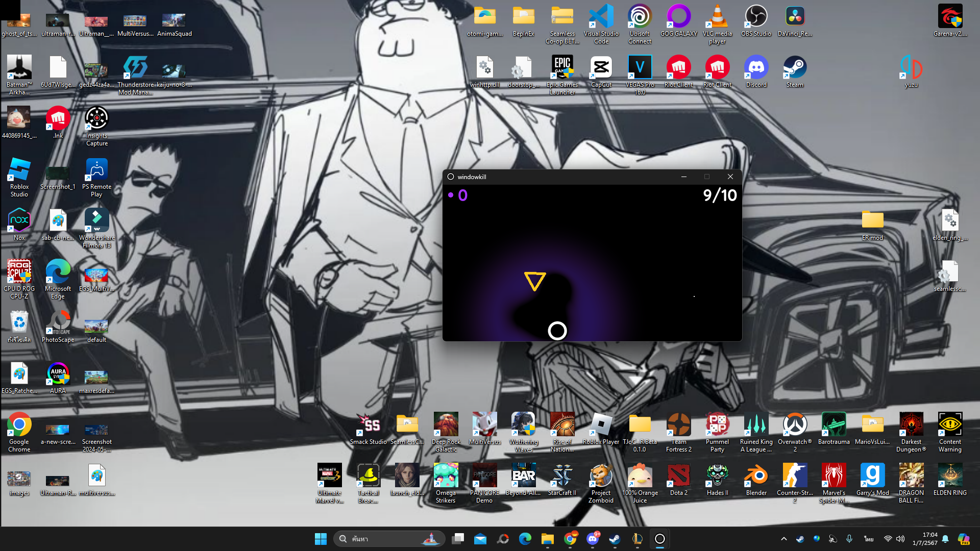
Task: Open the ELDEN RING desktop icon
Action: [950, 480]
